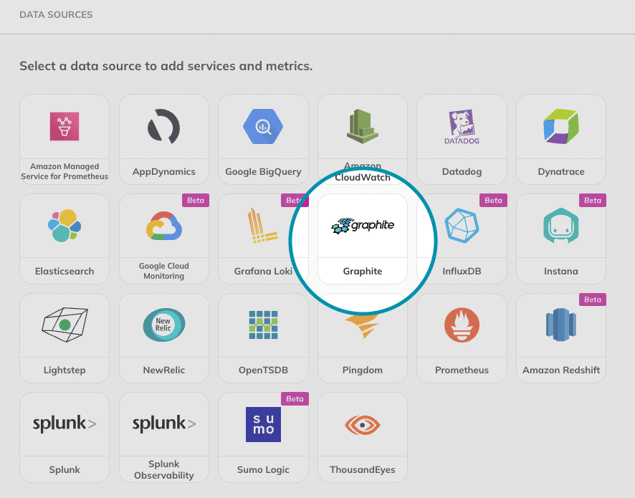Click the Grafana Loki name text
The image size is (635, 498).
(263, 271)
